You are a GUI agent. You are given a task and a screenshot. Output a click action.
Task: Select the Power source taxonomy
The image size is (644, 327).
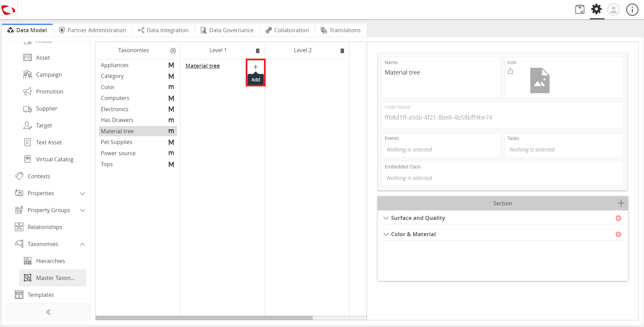(138, 153)
